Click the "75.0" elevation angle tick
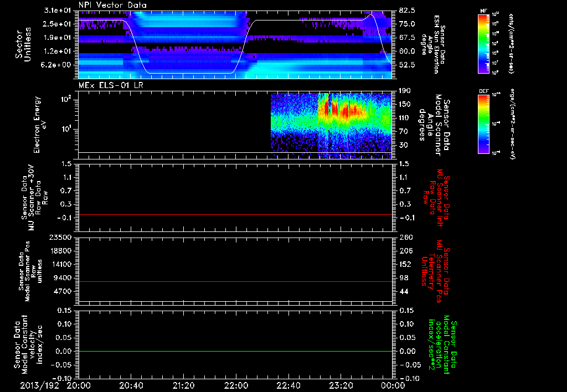The height and width of the screenshot is (392, 567). [x=407, y=24]
